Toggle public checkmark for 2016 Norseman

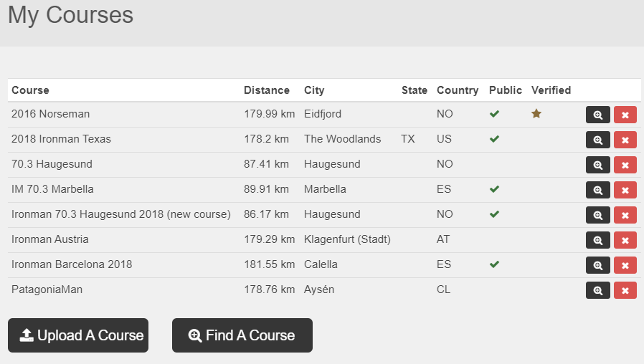(x=494, y=114)
